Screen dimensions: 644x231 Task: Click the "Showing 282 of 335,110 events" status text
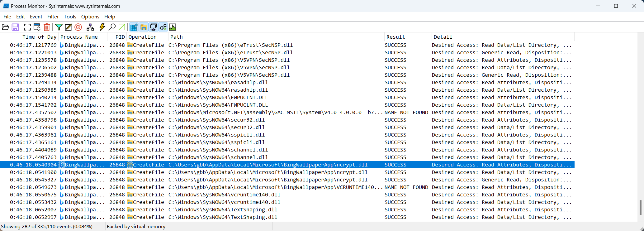[47, 226]
